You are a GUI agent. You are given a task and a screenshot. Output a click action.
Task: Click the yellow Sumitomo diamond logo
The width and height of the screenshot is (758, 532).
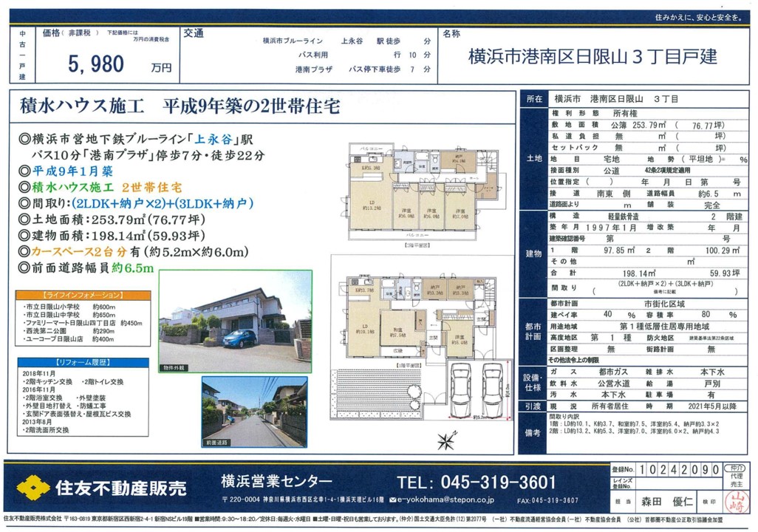tap(32, 488)
